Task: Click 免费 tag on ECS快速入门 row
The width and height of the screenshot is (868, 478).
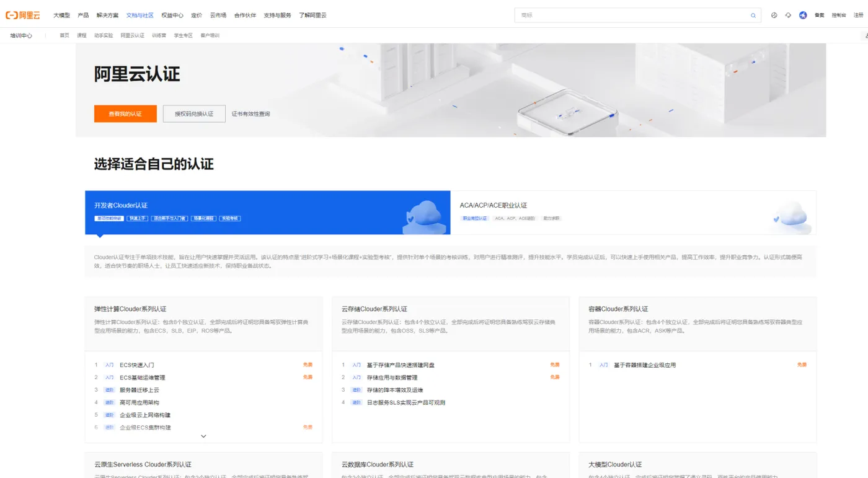Action: coord(308,365)
